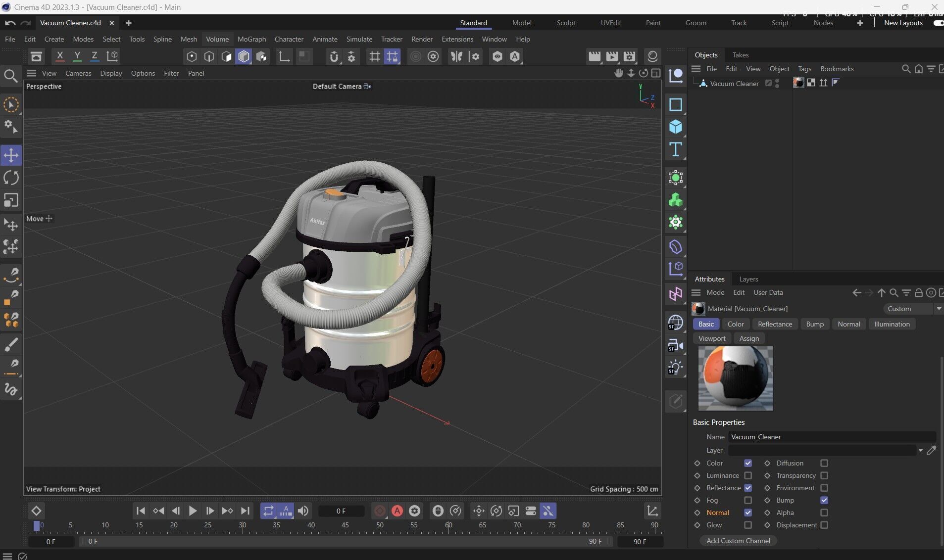Toggle autokeying button
Screen dimensions: 944x560
(397, 511)
